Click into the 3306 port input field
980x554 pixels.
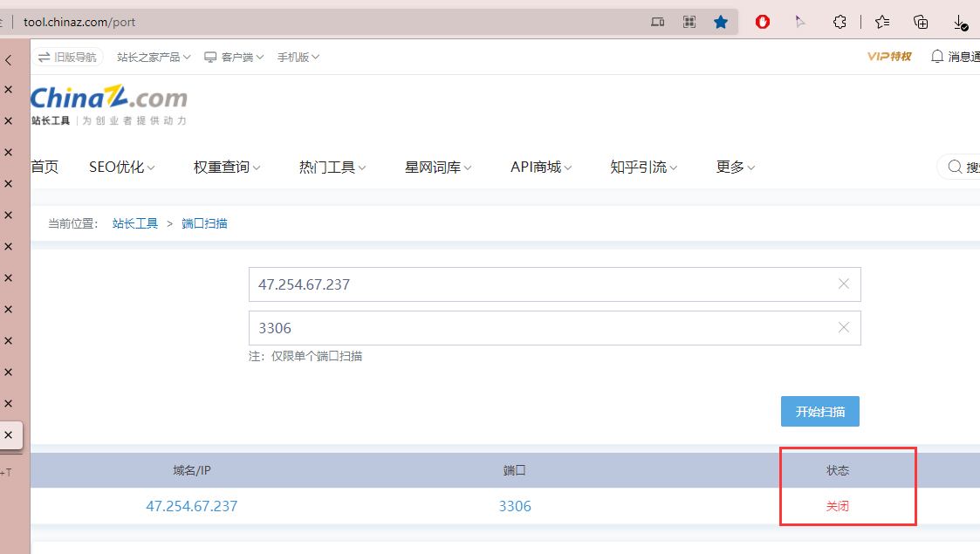pos(554,328)
